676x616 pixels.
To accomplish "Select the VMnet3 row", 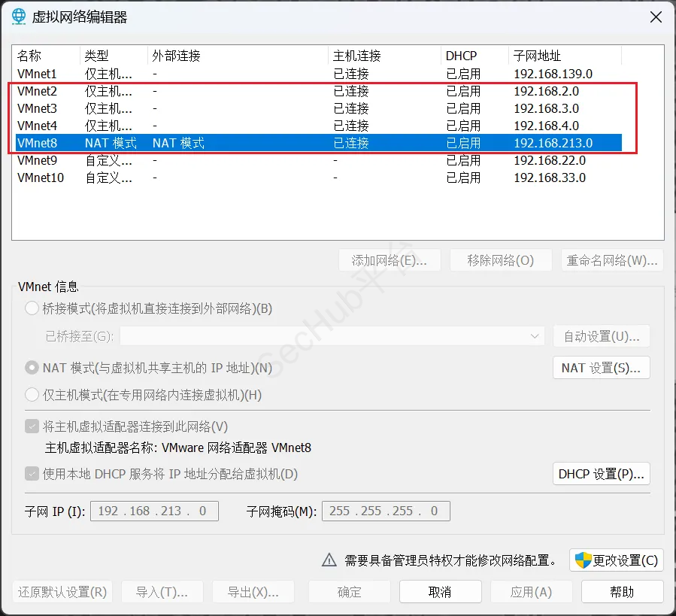I will 319,108.
